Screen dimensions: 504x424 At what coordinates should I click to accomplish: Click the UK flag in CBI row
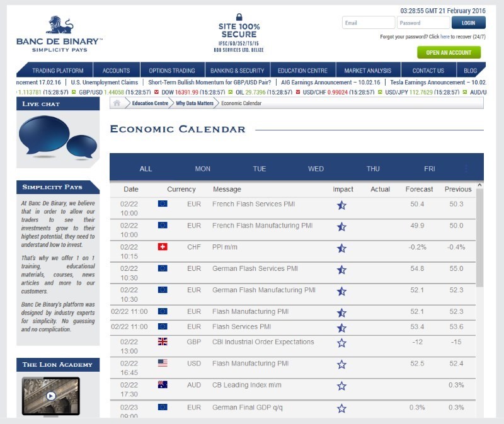click(163, 341)
